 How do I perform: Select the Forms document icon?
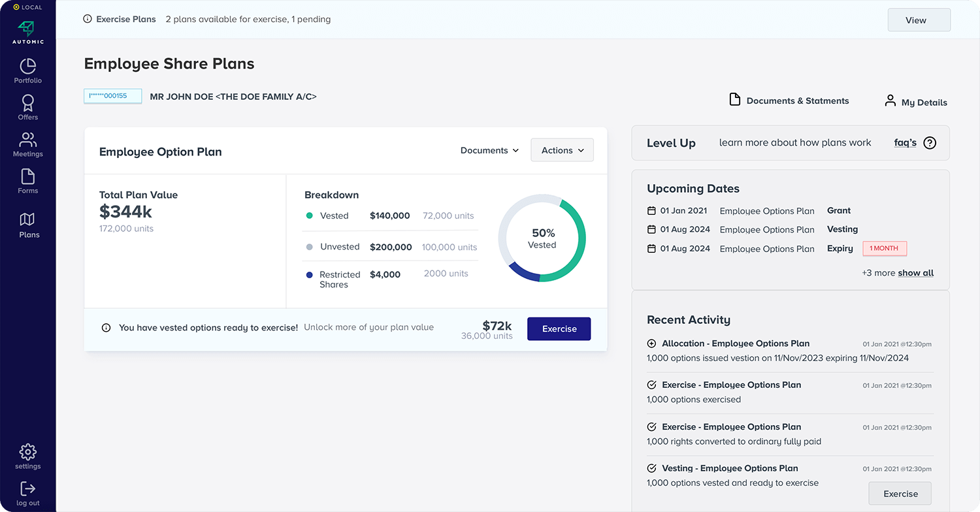tap(27, 177)
